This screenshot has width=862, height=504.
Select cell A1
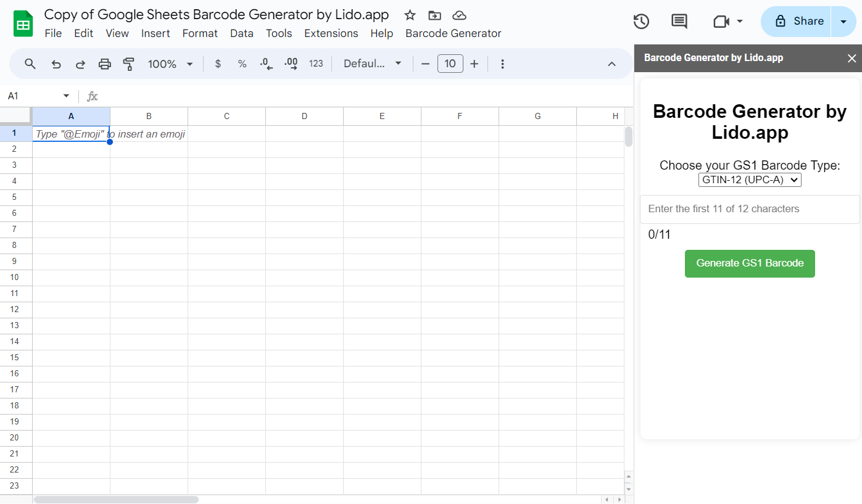[71, 134]
